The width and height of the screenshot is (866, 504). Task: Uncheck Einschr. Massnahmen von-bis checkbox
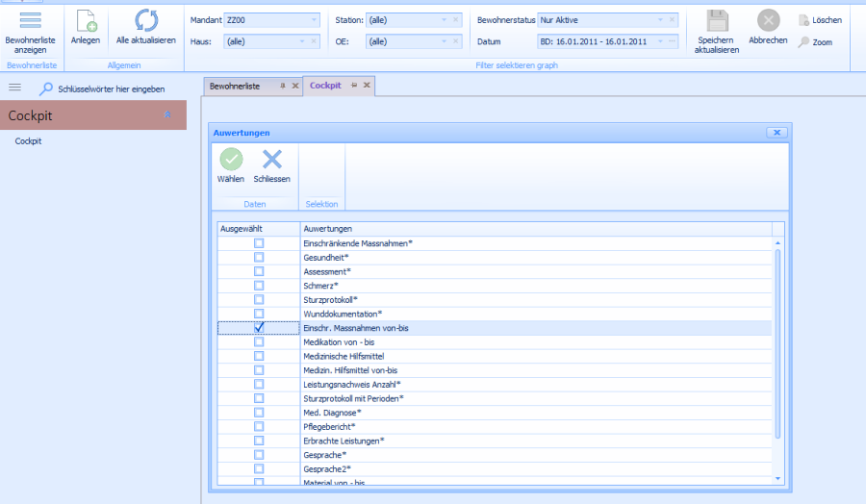tap(259, 328)
